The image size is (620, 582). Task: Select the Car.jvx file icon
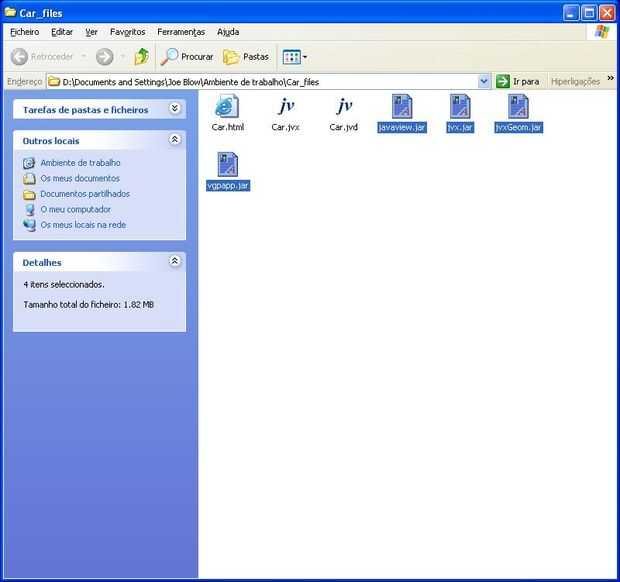pos(286,106)
